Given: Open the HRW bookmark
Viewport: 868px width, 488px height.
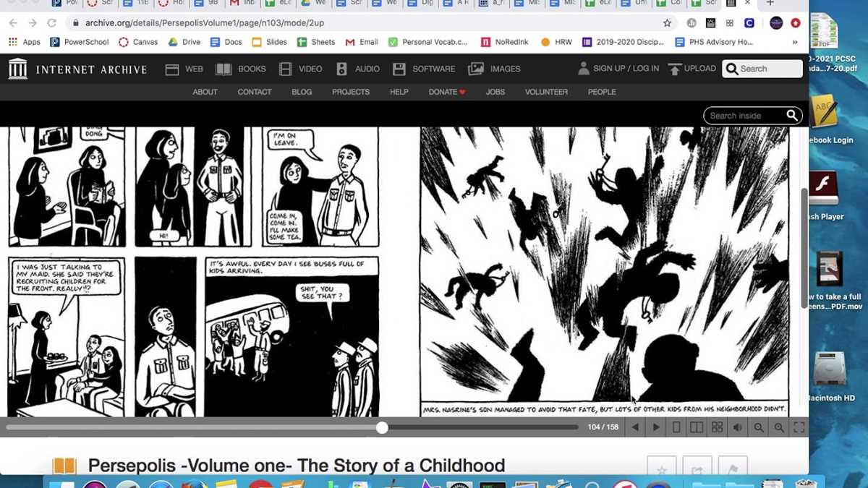Looking at the screenshot, I should pyautogui.click(x=556, y=42).
